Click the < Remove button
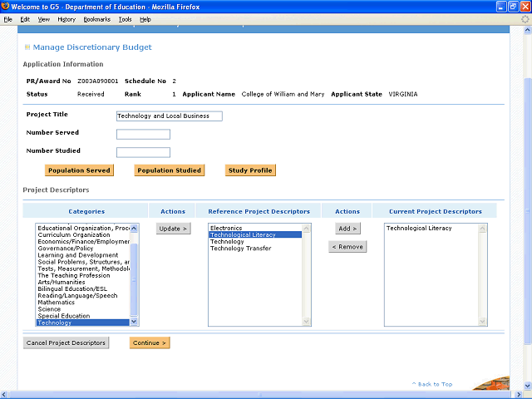Image resolution: width=532 pixels, height=399 pixels. (x=347, y=246)
